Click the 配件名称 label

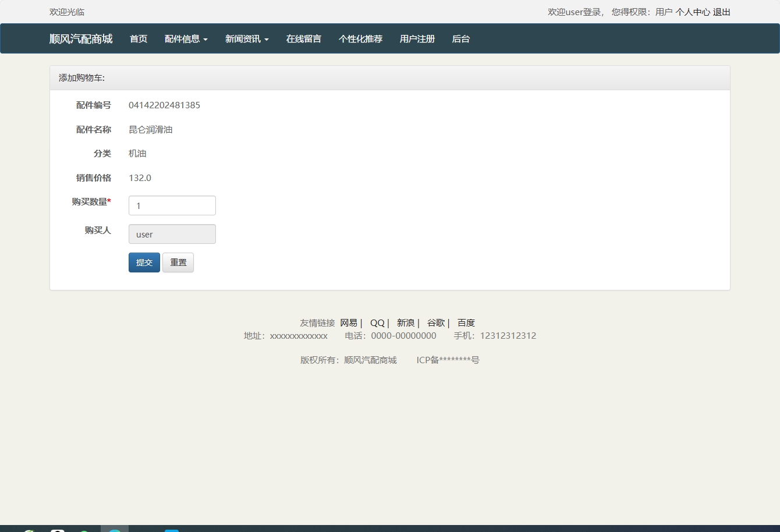[x=94, y=130]
